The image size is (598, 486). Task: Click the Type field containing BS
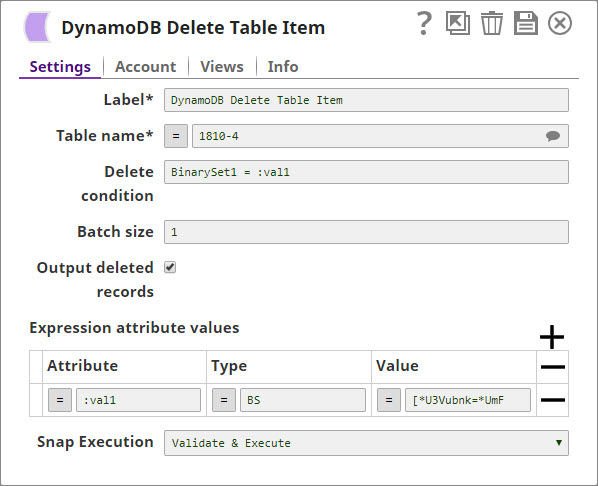[x=303, y=400]
